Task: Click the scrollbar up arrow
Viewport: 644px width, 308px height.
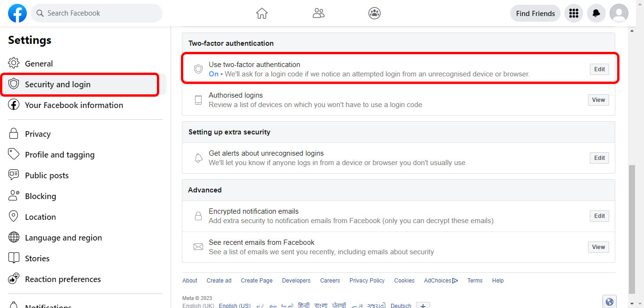Action: (633, 30)
